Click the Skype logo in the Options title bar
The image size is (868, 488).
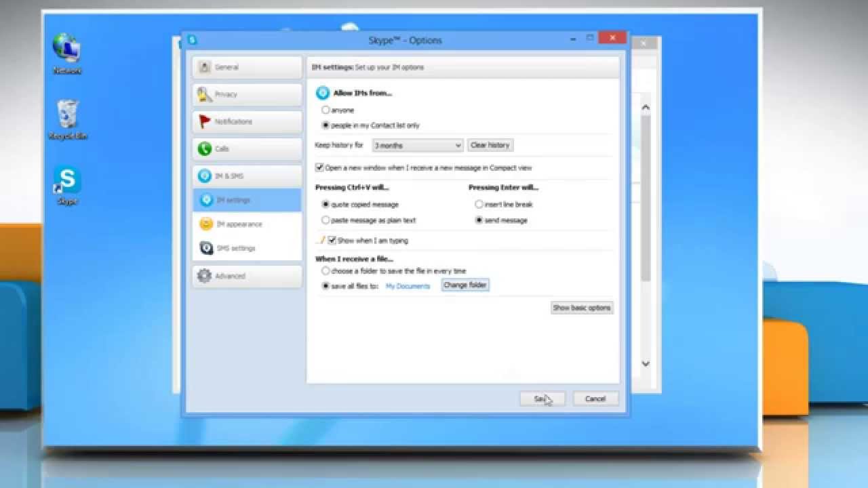(x=193, y=40)
